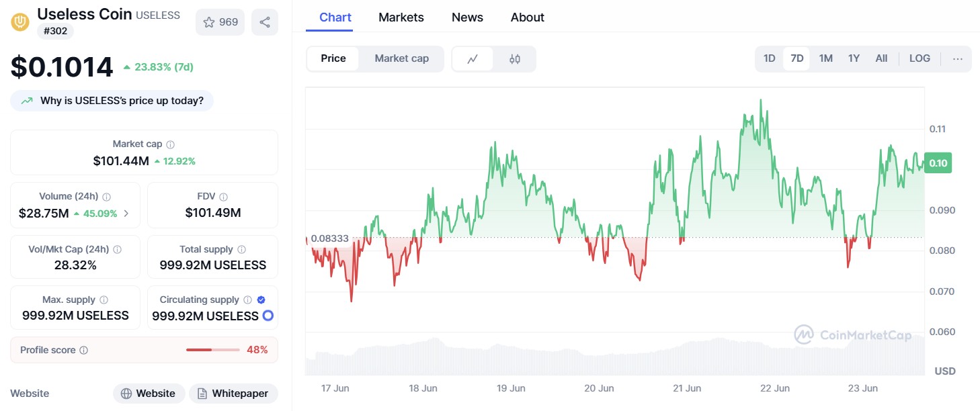
Task: Open the News tab
Action: coord(467,17)
